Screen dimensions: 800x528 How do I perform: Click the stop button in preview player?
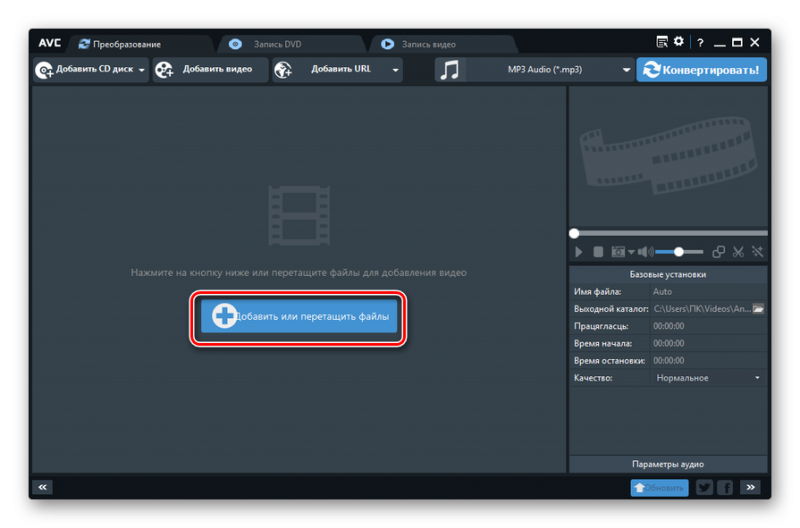[598, 252]
